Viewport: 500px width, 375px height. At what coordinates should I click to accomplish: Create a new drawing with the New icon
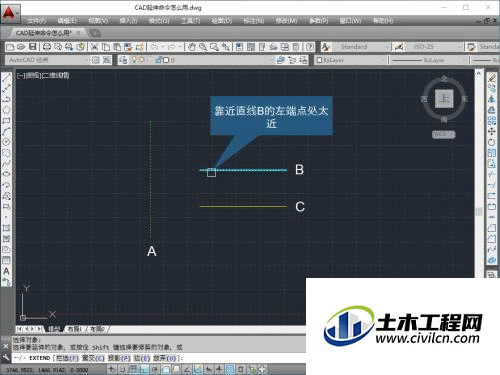tap(10, 47)
